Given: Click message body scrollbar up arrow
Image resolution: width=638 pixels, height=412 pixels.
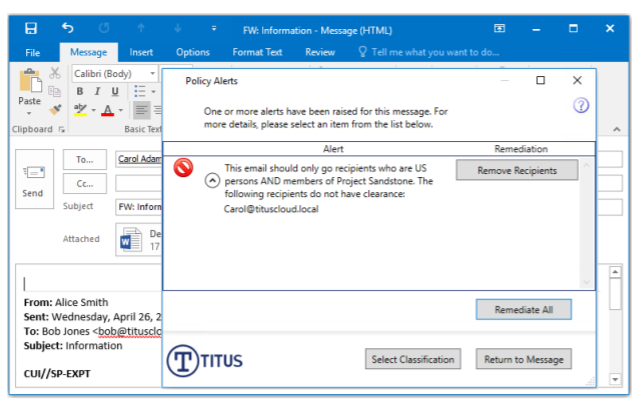Looking at the screenshot, I should 615,272.
